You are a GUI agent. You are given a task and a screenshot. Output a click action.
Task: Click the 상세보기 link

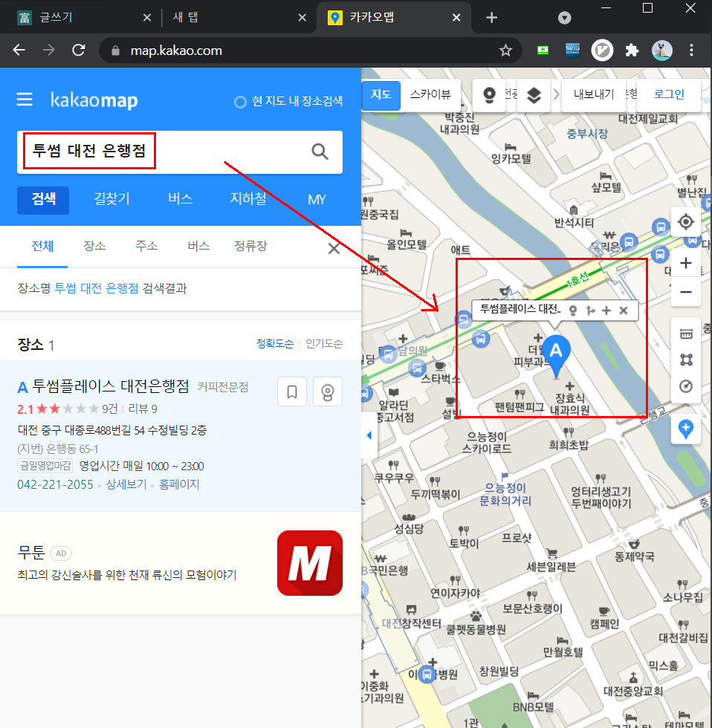click(126, 484)
